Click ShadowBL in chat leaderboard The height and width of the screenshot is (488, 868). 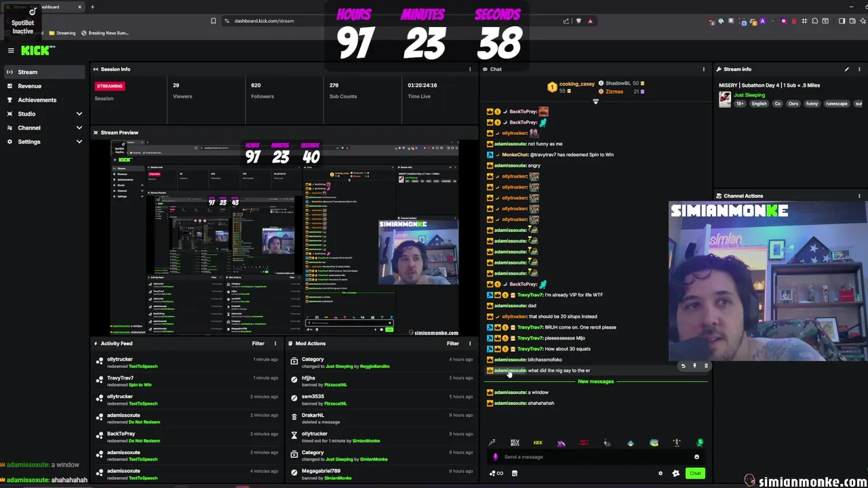click(x=618, y=83)
